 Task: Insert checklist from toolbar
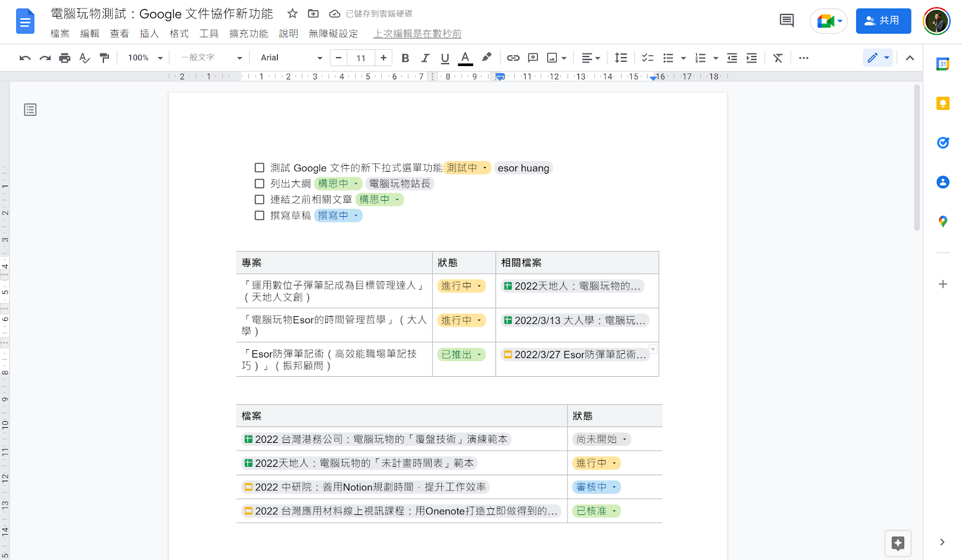[648, 58]
